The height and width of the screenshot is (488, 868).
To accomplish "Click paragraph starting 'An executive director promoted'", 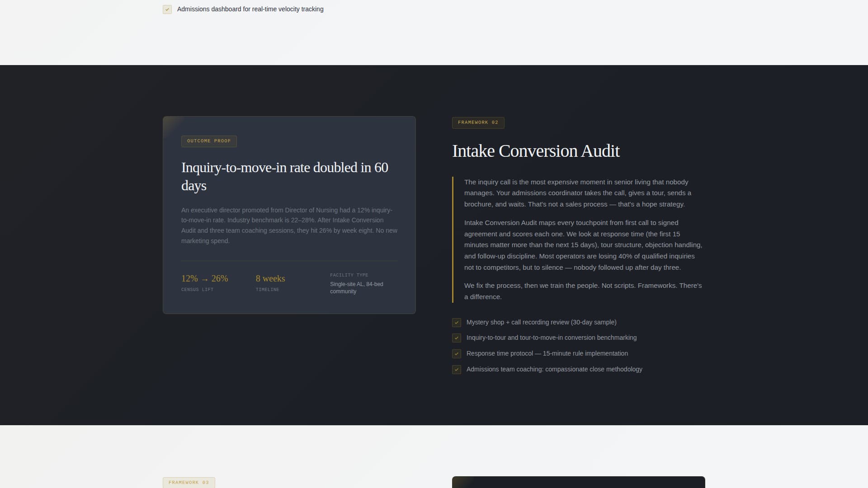I will pos(289,225).
